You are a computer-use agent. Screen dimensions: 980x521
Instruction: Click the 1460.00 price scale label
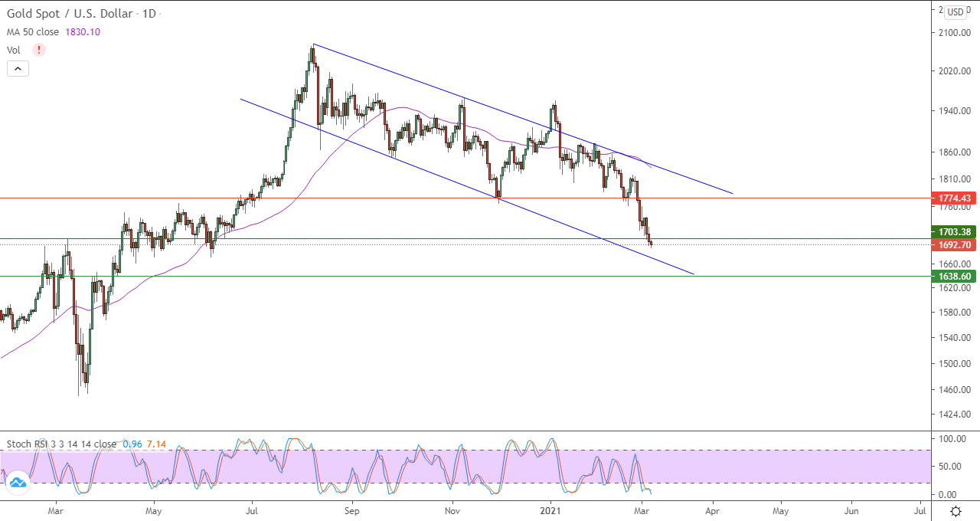[x=956, y=389]
